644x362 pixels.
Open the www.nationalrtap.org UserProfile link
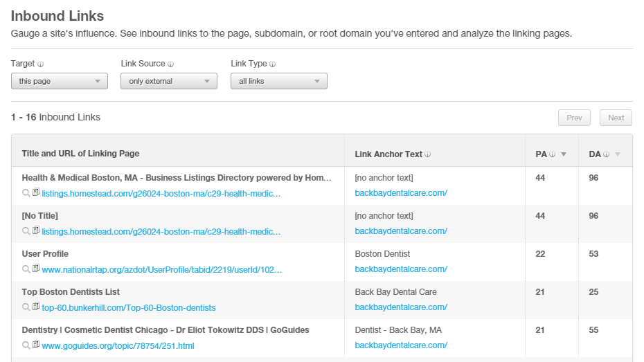pyautogui.click(x=162, y=270)
